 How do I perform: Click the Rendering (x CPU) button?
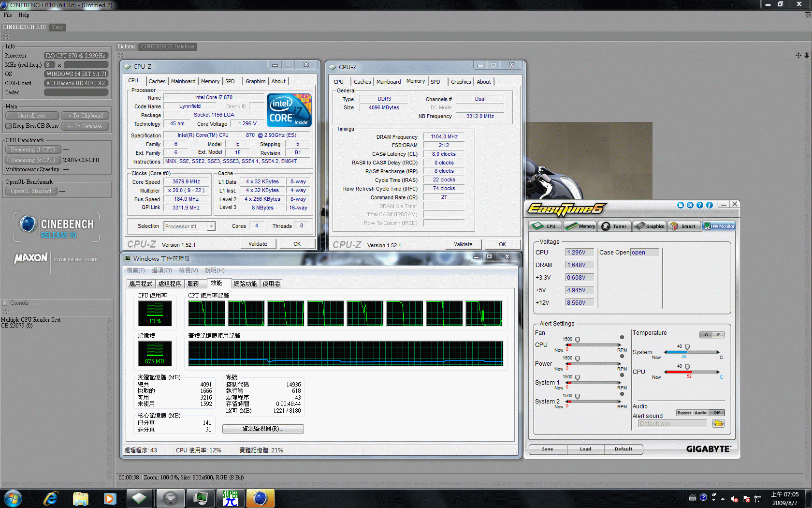coord(33,160)
